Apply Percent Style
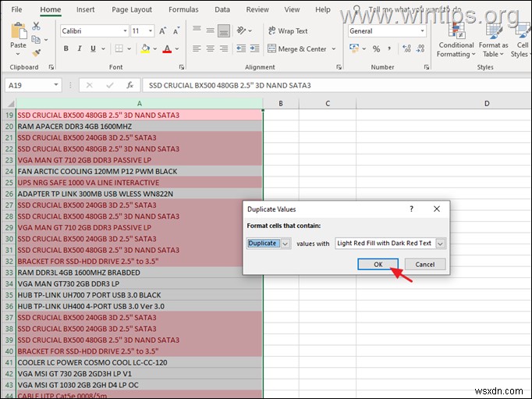This screenshot has width=532, height=399. tap(376, 49)
